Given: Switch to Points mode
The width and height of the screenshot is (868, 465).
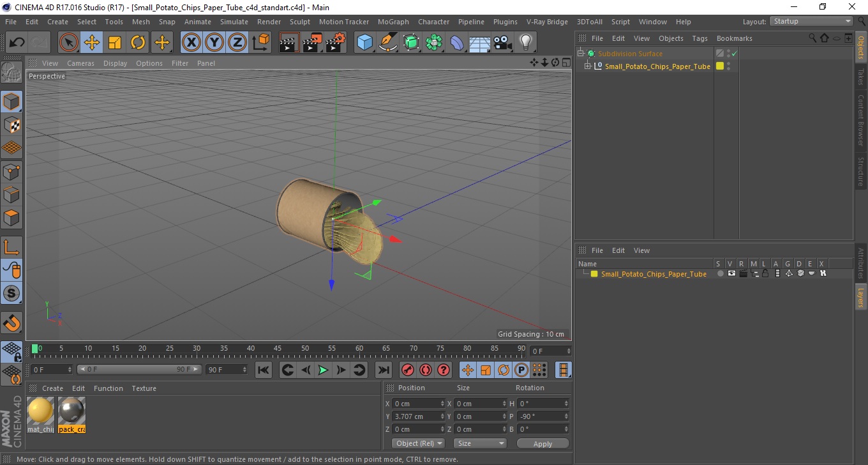Looking at the screenshot, I should point(11,171).
